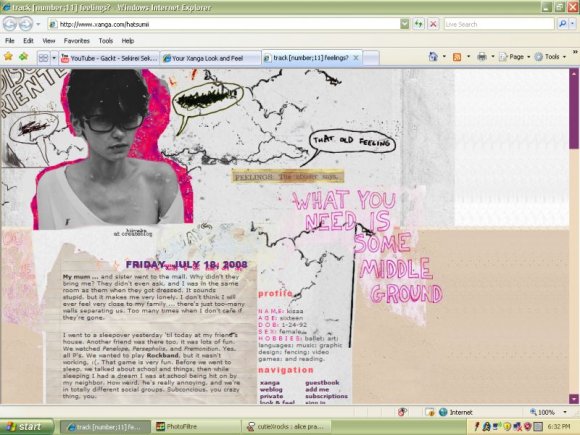580x435 pixels.
Task: Open the xanga navigation link
Action: (270, 383)
